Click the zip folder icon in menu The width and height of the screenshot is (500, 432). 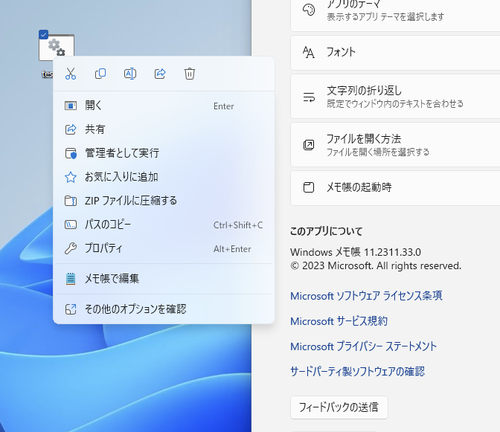[x=70, y=201]
